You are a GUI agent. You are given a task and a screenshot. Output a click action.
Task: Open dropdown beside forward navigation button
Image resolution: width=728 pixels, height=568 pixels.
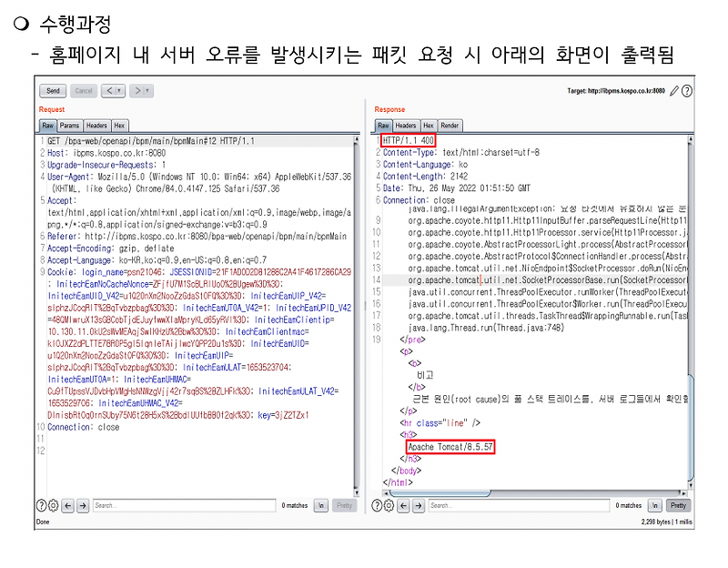[x=147, y=91]
